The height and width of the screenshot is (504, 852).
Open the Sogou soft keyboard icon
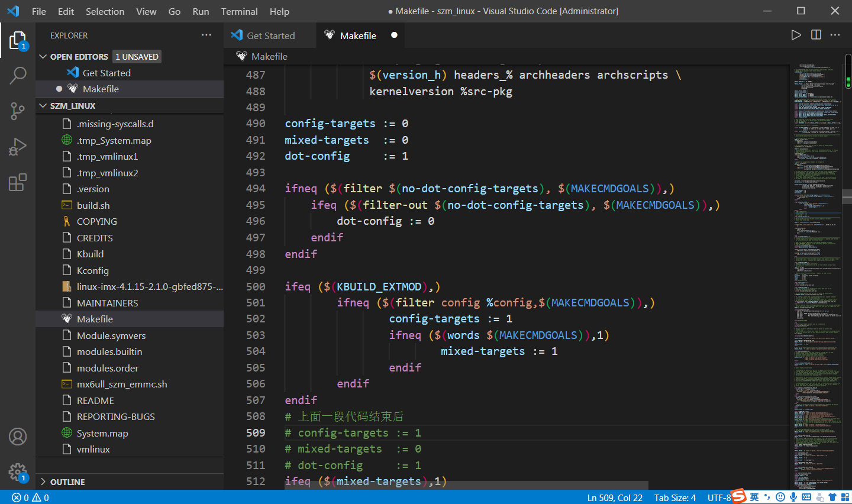pos(806,497)
